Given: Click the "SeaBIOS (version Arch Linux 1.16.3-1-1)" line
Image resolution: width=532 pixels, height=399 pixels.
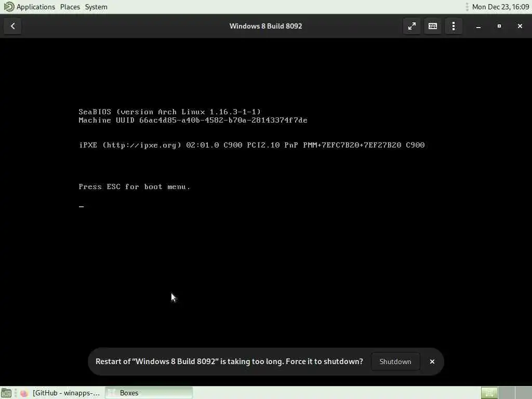Looking at the screenshot, I should tap(170, 112).
